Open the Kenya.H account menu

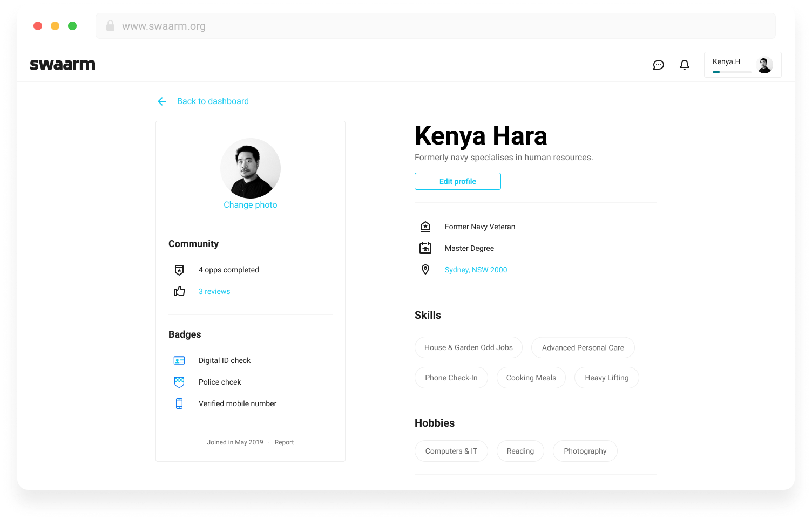[742, 64]
